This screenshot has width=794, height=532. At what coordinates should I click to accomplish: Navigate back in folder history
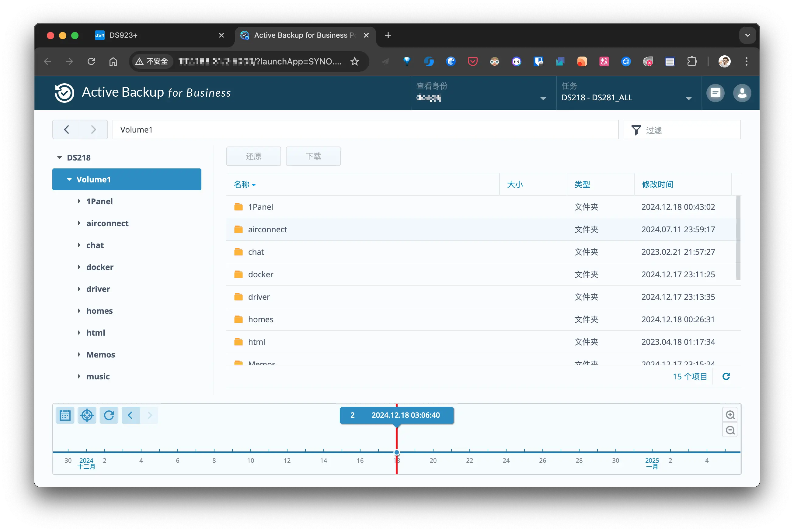(x=67, y=130)
